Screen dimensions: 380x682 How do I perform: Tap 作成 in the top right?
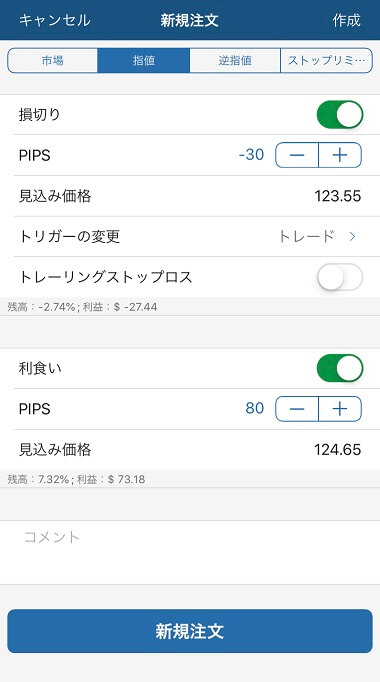(x=347, y=20)
